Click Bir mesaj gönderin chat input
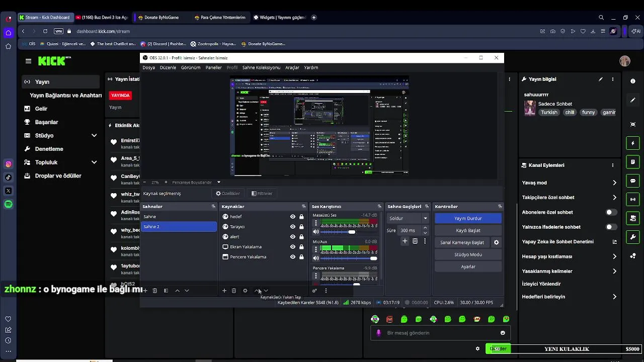644x362 pixels. 440,333
